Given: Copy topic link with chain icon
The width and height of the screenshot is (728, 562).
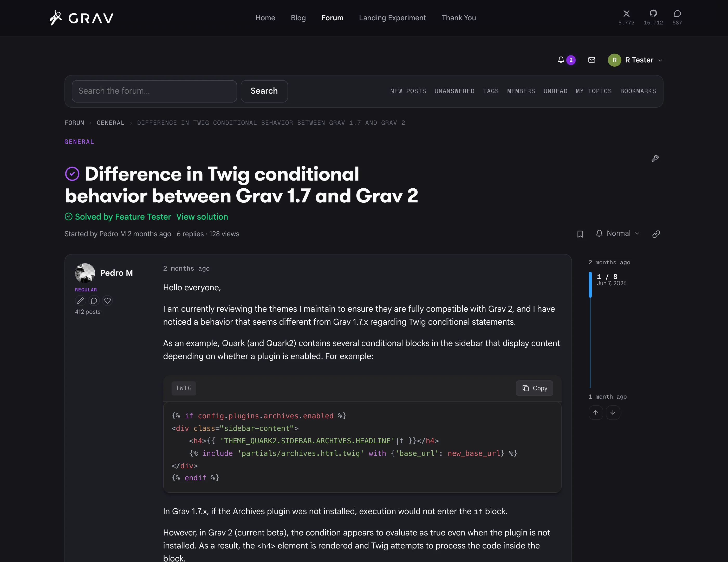Looking at the screenshot, I should [x=656, y=234].
